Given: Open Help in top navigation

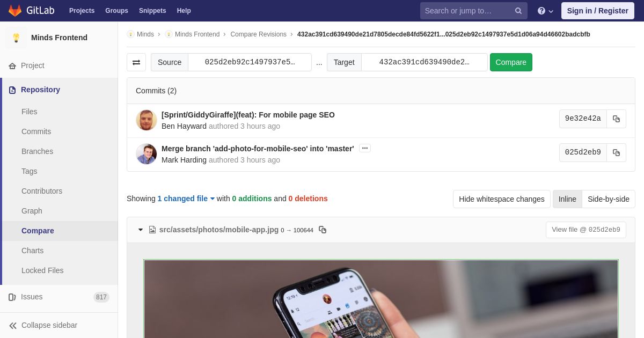Looking at the screenshot, I should [184, 11].
